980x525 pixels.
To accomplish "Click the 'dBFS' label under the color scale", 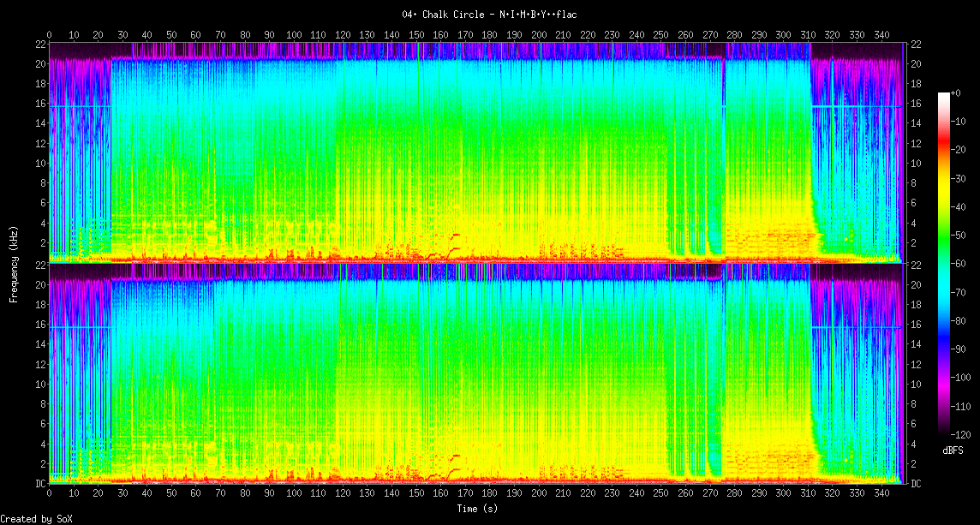I will (x=953, y=450).
